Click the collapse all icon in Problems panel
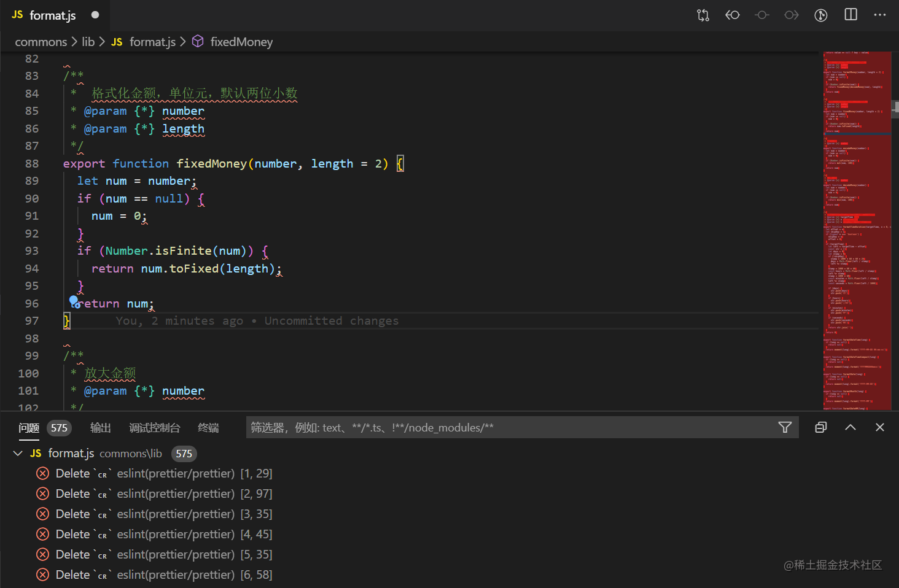Screen dimensions: 899x588 pyautogui.click(x=821, y=427)
